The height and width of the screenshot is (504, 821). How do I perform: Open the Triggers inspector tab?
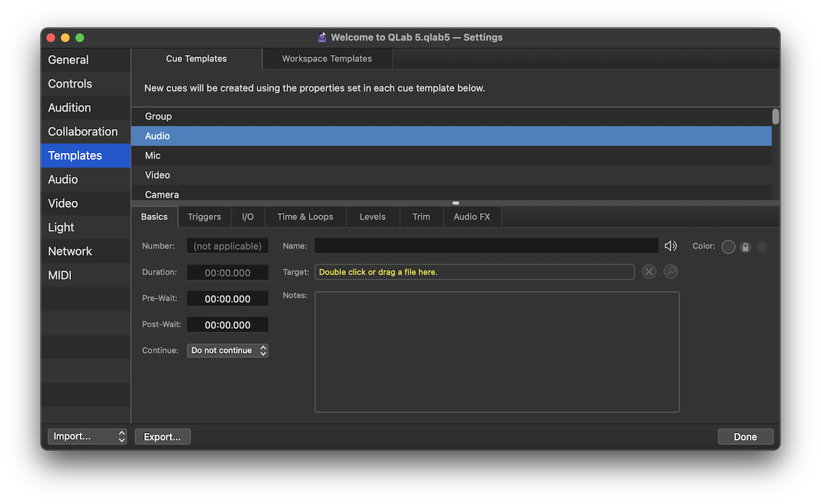click(x=205, y=217)
